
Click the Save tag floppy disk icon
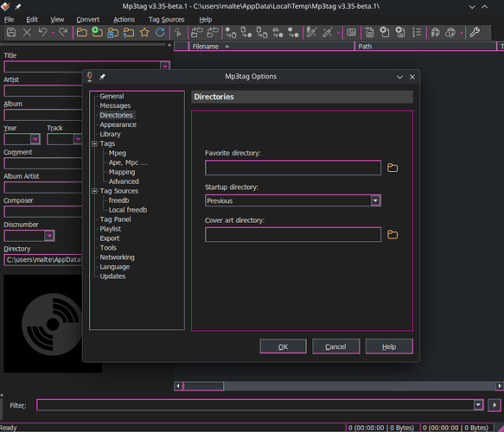point(11,33)
